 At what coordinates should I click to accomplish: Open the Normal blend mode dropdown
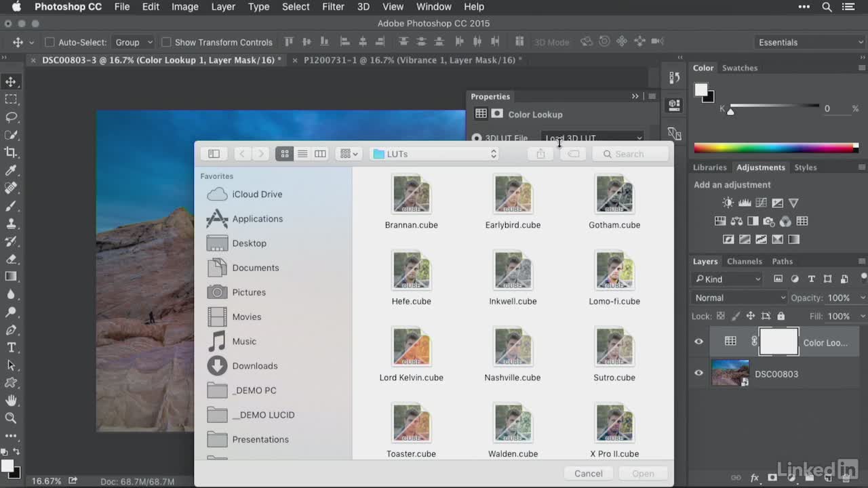tap(739, 298)
